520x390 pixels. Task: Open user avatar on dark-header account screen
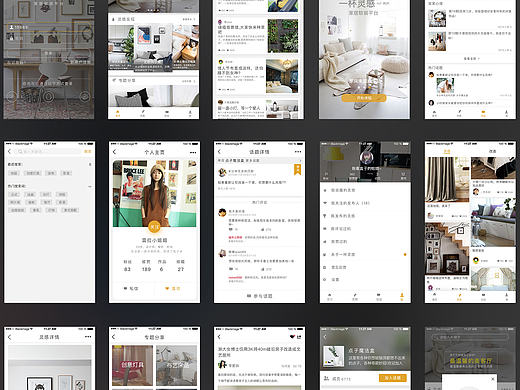(366, 157)
